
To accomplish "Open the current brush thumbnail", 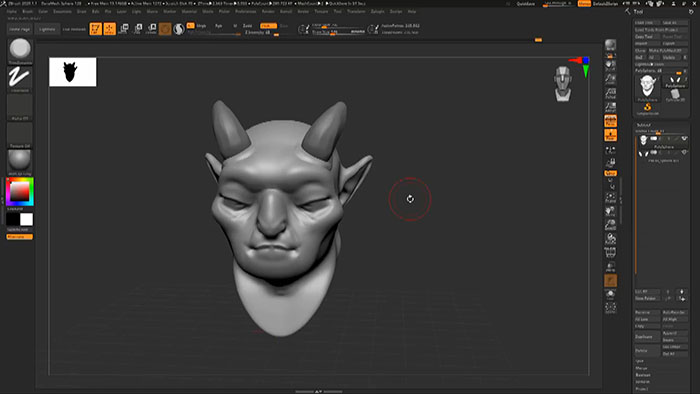I will click(20, 50).
